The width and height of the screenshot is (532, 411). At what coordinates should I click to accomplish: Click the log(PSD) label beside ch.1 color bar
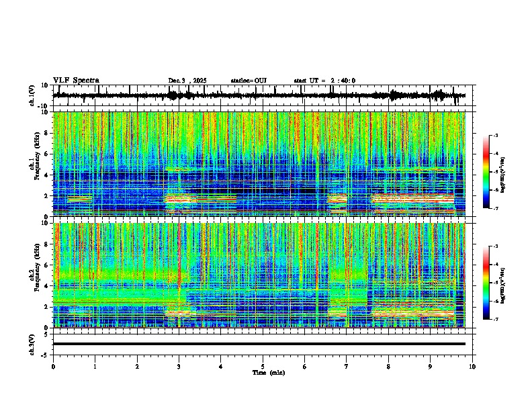(x=503, y=175)
